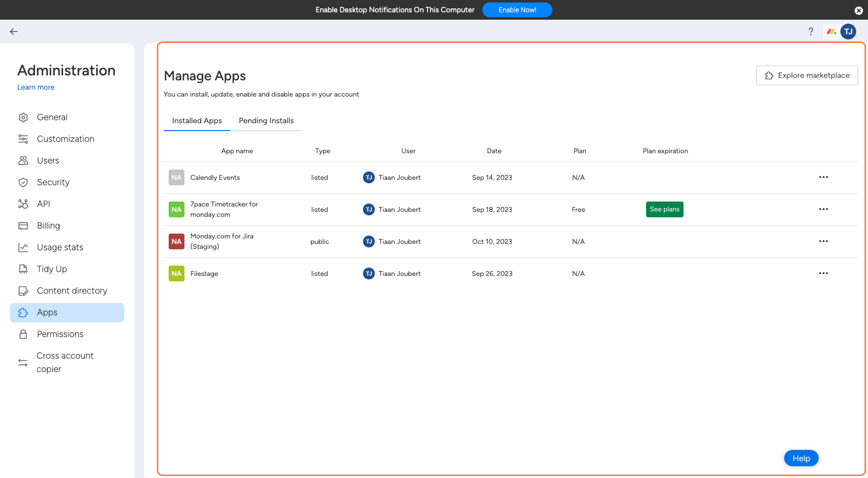The width and height of the screenshot is (868, 478).
Task: Click the Sep 26, 2023 date cell
Action: (x=492, y=273)
